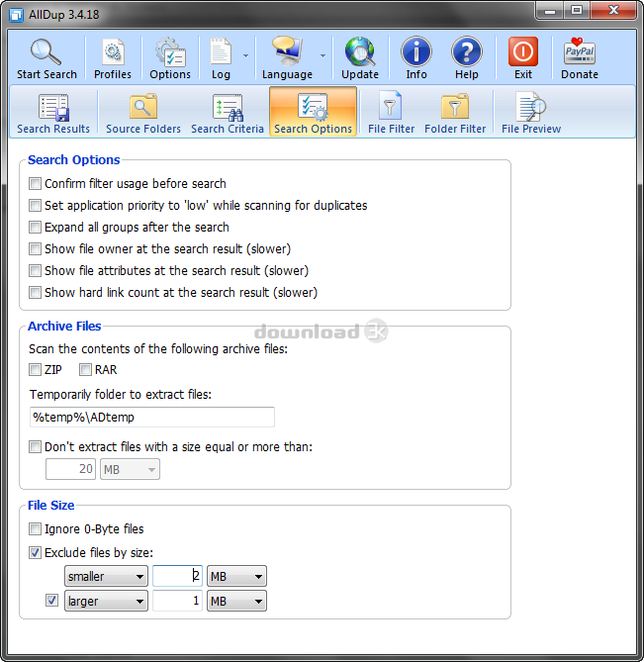Check Don't extract files size limit
Viewport: 644px width, 662px height.
tap(35, 446)
